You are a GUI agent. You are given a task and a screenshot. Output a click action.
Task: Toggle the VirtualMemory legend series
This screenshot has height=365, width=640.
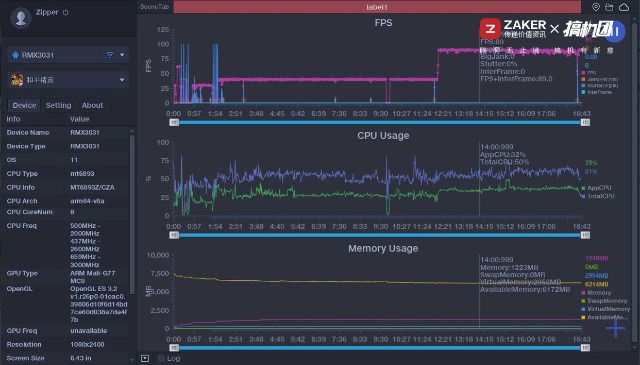coord(605,309)
